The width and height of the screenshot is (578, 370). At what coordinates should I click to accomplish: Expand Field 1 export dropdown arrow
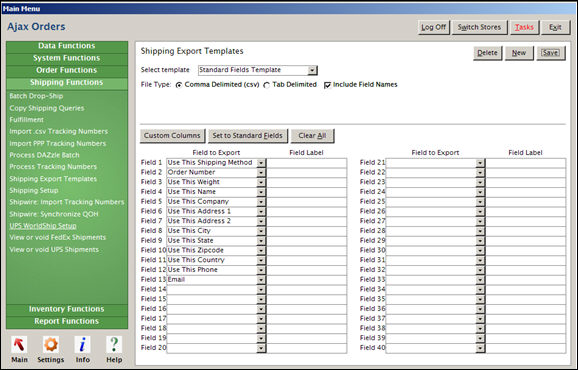[261, 163]
